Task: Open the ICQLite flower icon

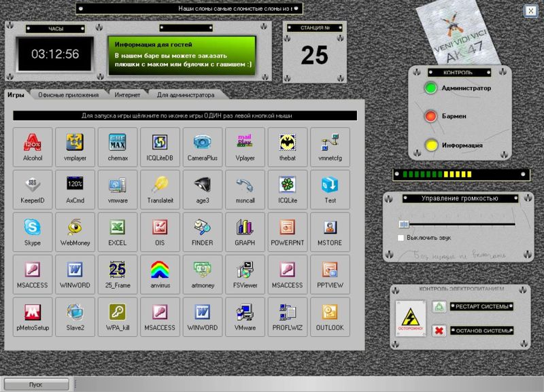Action: pos(288,190)
